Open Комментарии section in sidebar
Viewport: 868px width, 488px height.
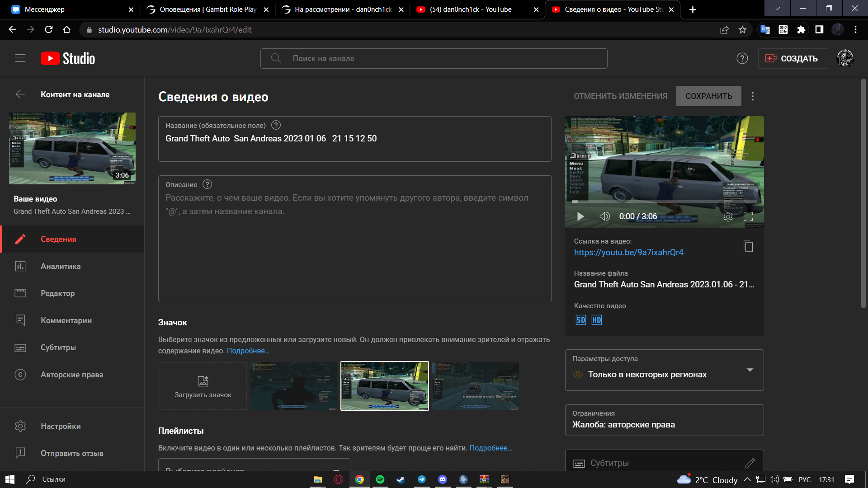coord(66,320)
